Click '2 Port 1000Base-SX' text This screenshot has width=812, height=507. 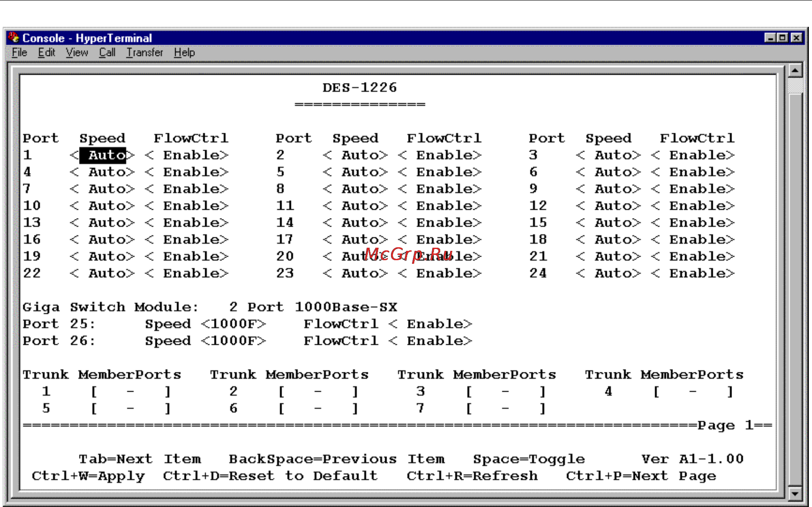313,307
